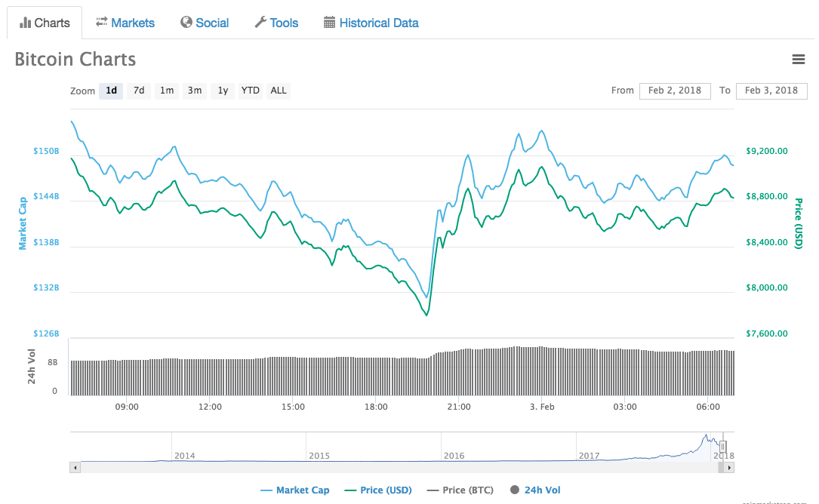Viewport: 819px width, 504px height.
Task: Select the ALL zoom range
Action: (x=279, y=91)
